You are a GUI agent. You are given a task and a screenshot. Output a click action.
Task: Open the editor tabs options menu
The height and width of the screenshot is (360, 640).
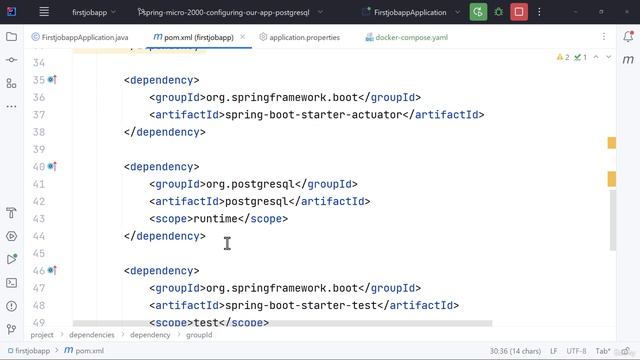point(604,37)
